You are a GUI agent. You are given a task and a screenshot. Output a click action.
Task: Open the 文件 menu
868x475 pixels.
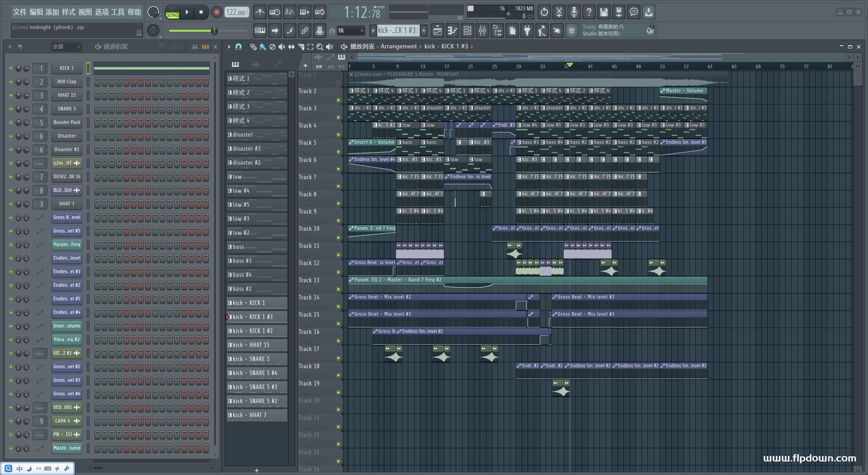(19, 12)
